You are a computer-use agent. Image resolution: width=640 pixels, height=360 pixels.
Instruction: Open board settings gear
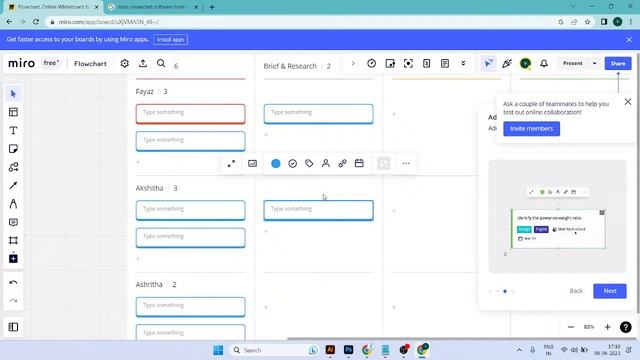[124, 63]
